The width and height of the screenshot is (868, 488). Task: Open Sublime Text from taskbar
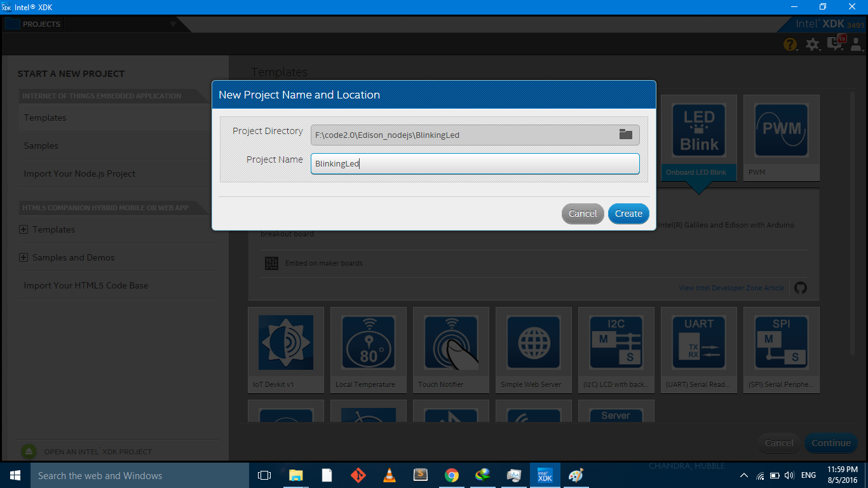(420, 475)
